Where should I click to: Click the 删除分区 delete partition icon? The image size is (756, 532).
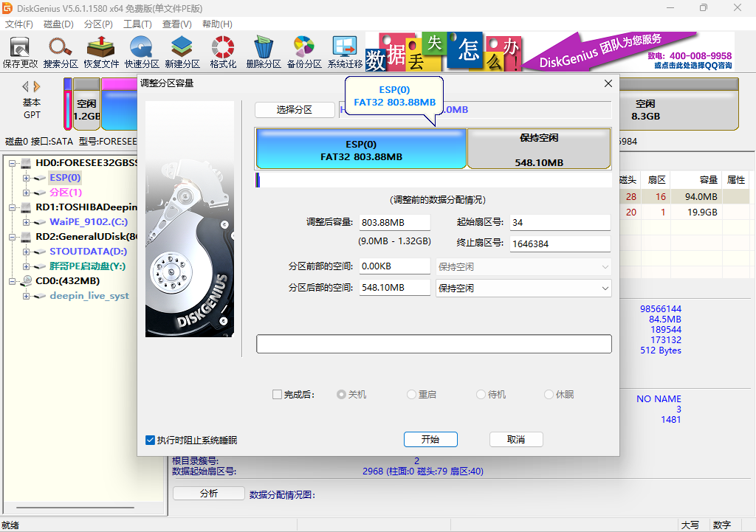264,52
